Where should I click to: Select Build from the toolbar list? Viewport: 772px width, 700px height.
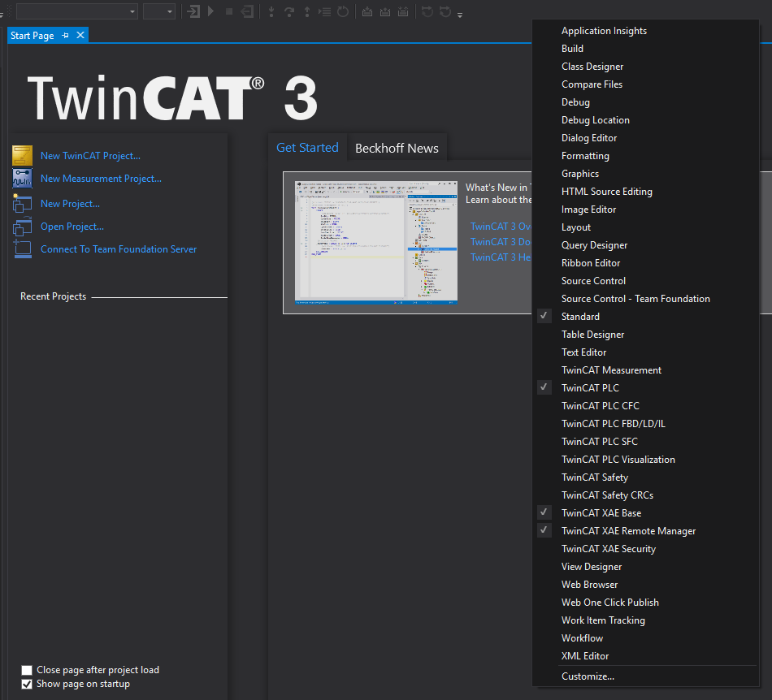tap(645, 48)
